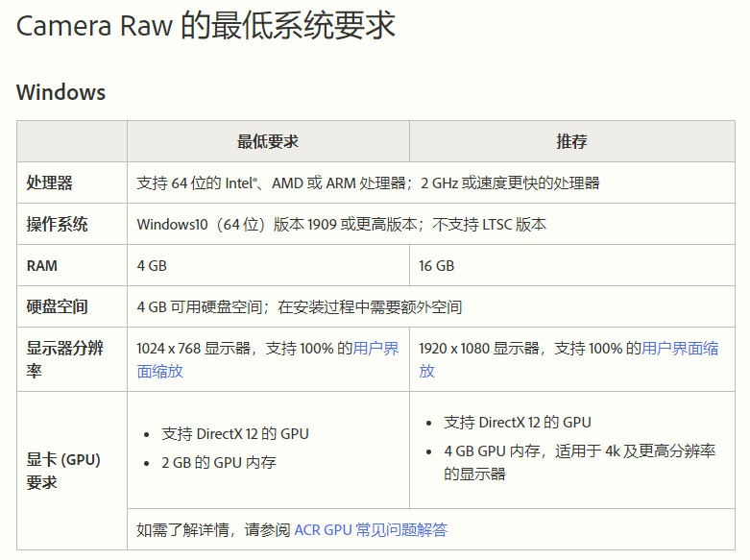Click the 推荐 column header

click(571, 141)
